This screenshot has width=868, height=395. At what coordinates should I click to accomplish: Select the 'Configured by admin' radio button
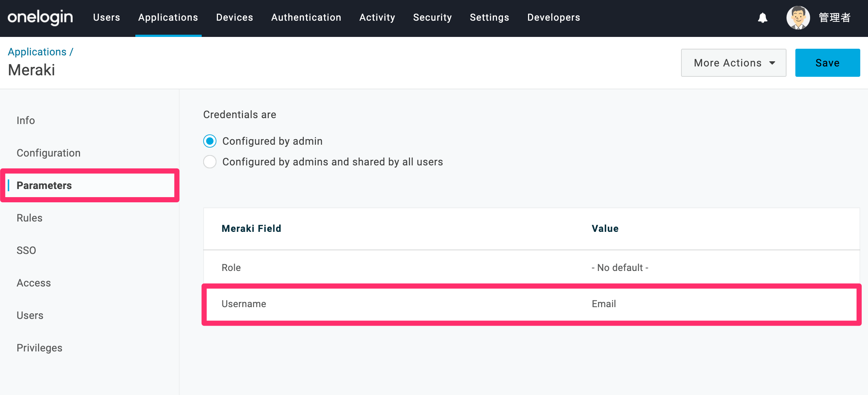(210, 141)
